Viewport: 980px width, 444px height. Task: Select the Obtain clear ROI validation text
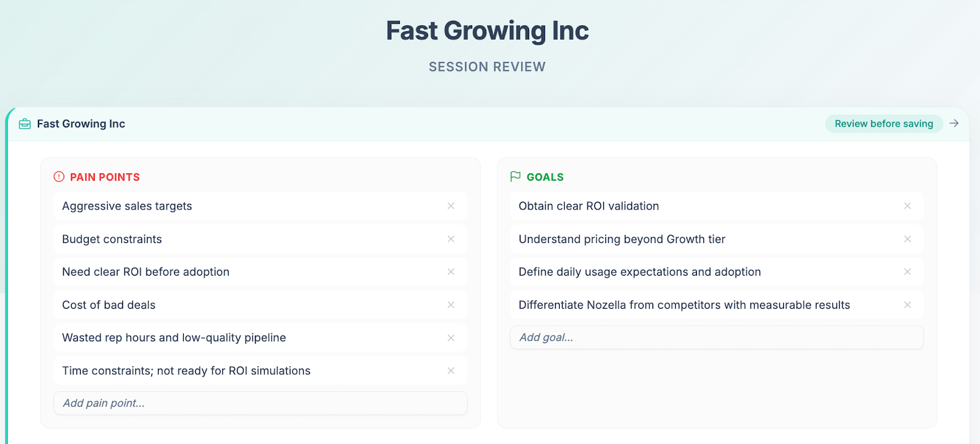[x=589, y=206]
